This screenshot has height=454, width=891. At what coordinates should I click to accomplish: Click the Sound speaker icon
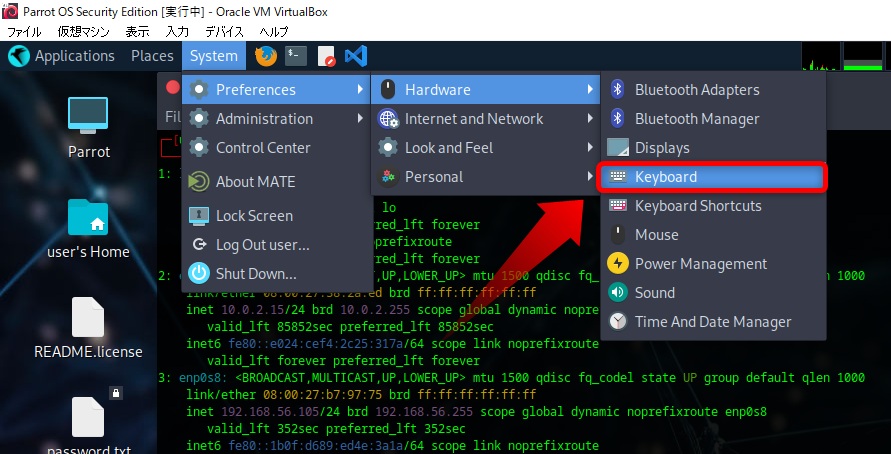coord(618,292)
